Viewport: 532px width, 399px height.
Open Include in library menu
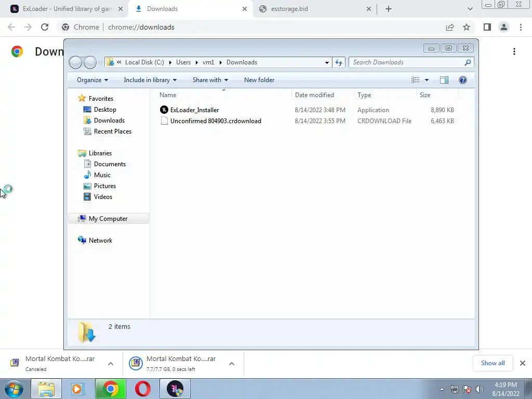pos(150,80)
